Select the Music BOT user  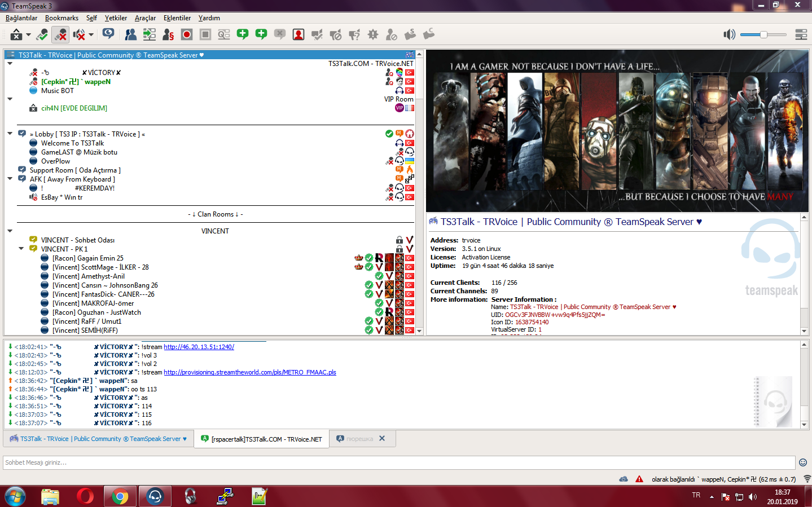57,91
